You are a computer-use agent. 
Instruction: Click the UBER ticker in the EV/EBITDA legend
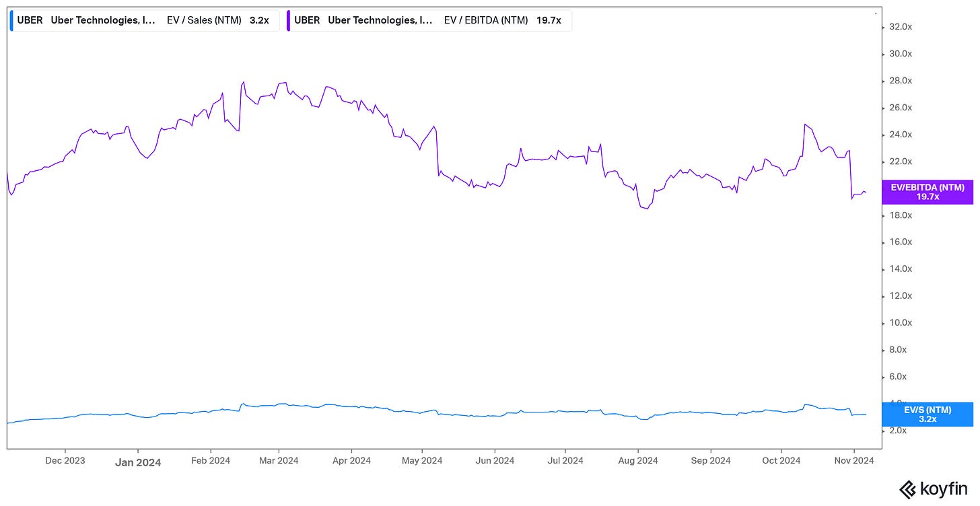[x=307, y=20]
